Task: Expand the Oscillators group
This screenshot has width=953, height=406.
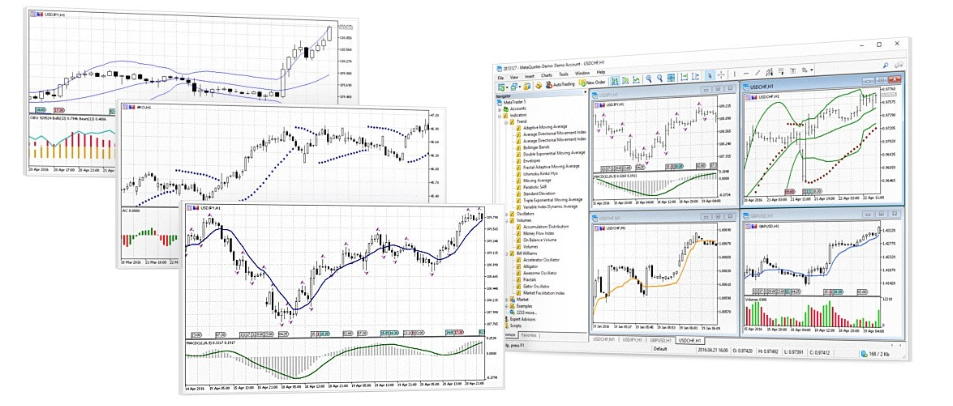Action: pyautogui.click(x=506, y=213)
